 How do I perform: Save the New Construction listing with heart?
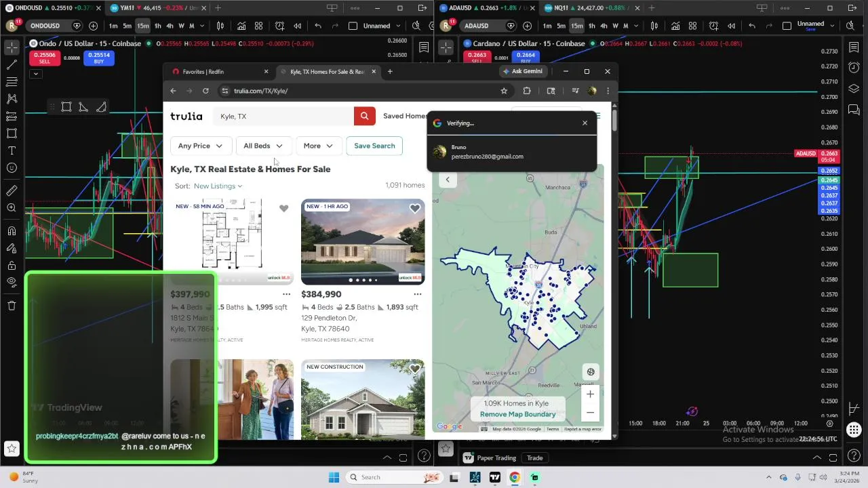pos(415,369)
